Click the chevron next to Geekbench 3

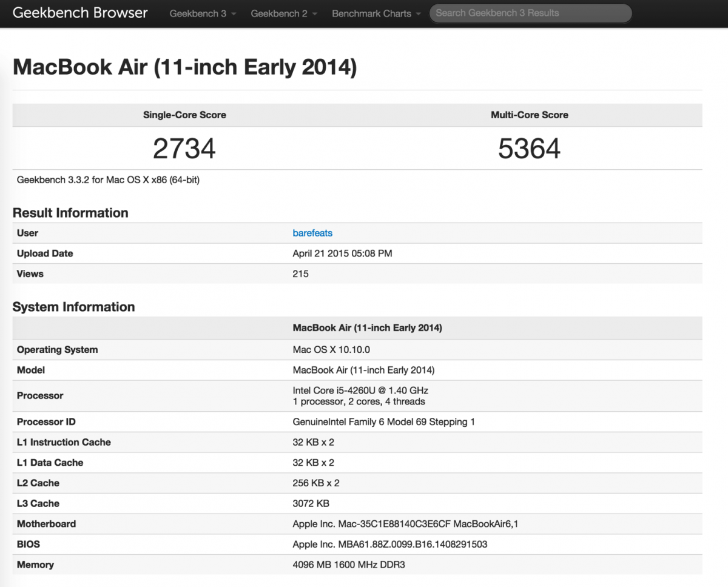tap(234, 13)
